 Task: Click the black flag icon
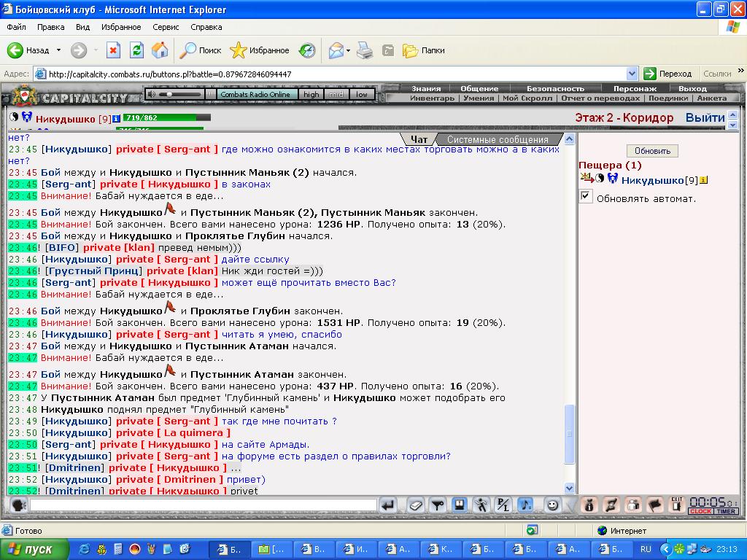point(655,505)
